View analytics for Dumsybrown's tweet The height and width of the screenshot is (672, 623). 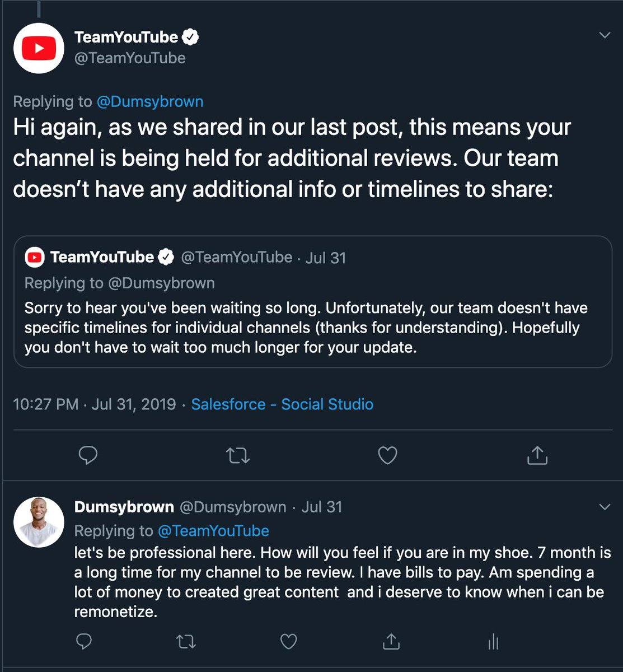click(x=493, y=641)
